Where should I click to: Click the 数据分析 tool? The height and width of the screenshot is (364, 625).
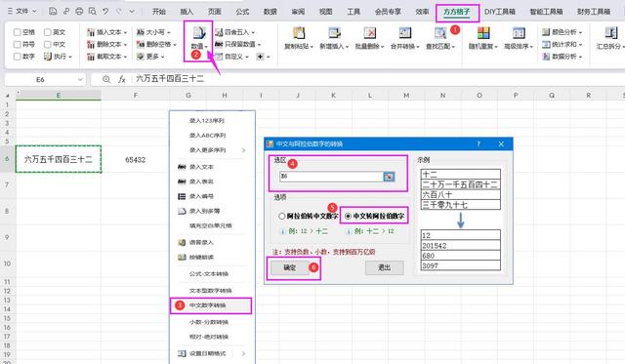tap(562, 57)
